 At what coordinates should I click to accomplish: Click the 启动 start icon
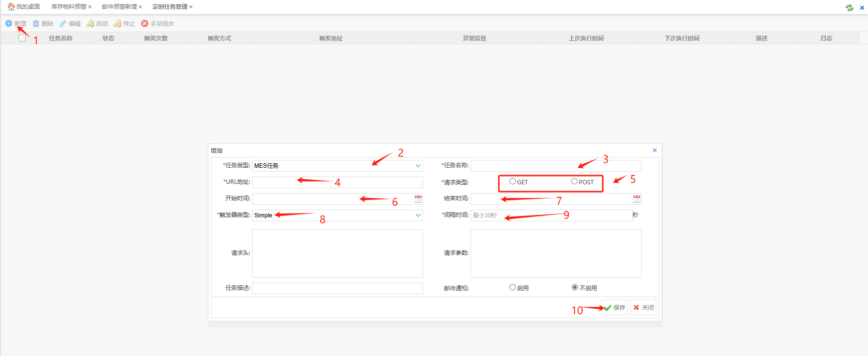click(90, 23)
